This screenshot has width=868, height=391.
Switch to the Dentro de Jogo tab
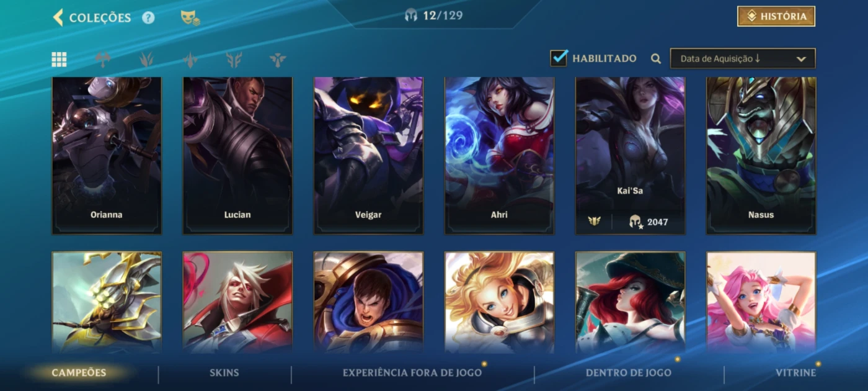[629, 373]
